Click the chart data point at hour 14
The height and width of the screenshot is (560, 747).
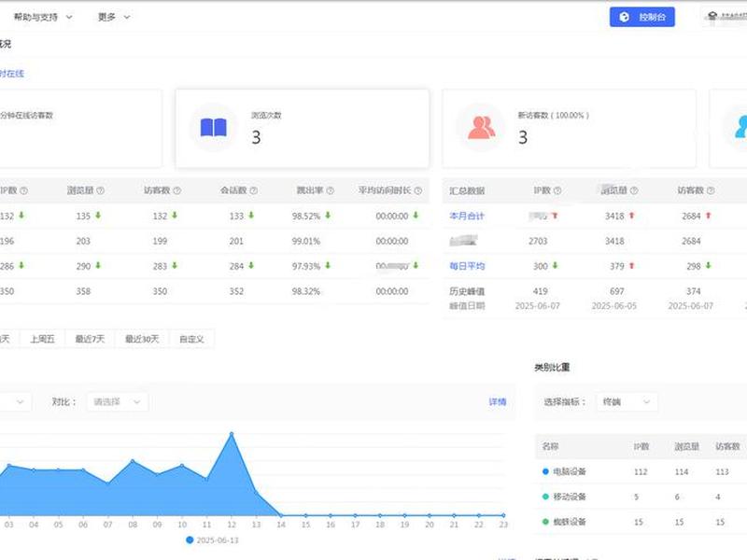click(281, 515)
